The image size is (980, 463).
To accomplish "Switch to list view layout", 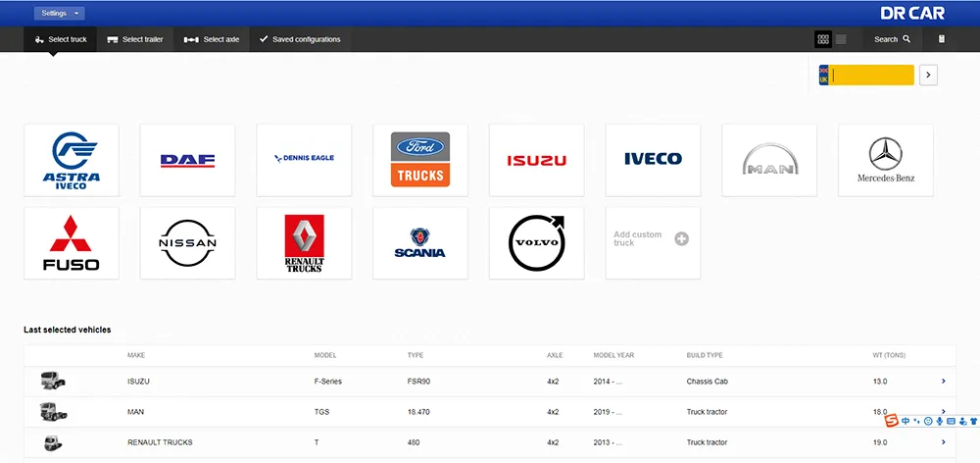I will [841, 39].
